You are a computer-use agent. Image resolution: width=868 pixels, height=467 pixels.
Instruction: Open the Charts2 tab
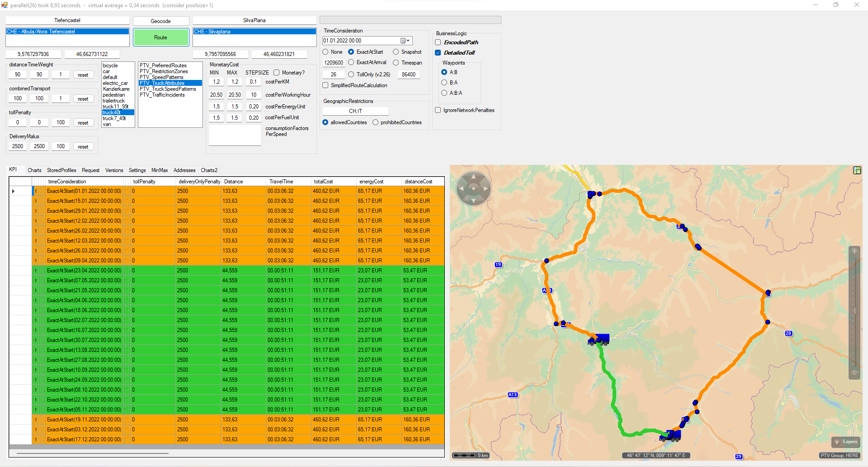click(209, 170)
